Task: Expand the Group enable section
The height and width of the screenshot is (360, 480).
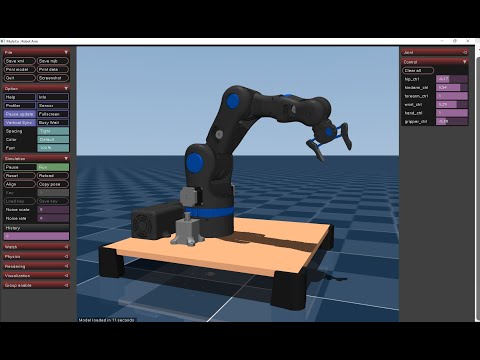Action: [x=36, y=285]
